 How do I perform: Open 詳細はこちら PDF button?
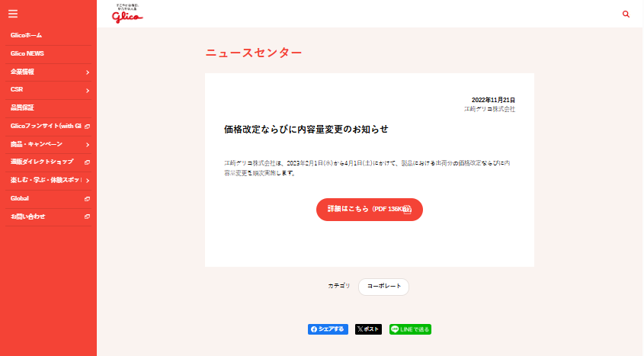(x=369, y=210)
